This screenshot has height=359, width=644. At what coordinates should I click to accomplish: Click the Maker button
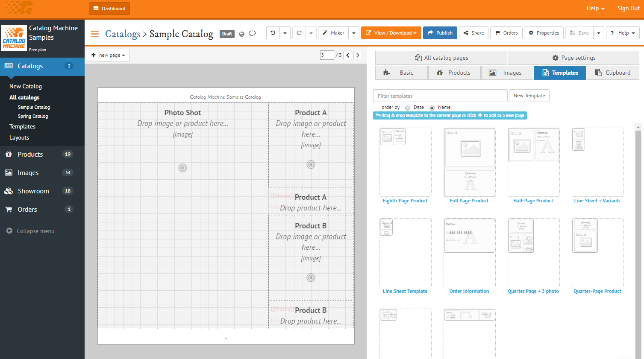333,33
